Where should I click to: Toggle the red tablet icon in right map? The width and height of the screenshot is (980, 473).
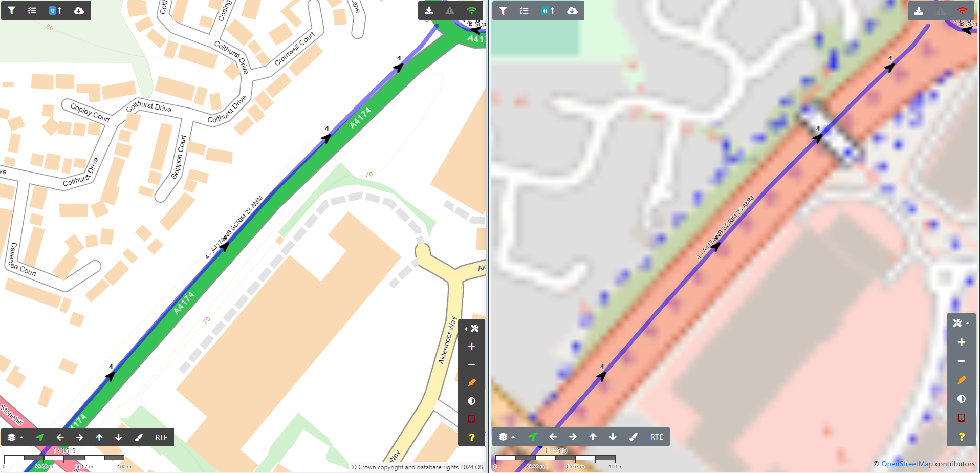click(x=962, y=418)
